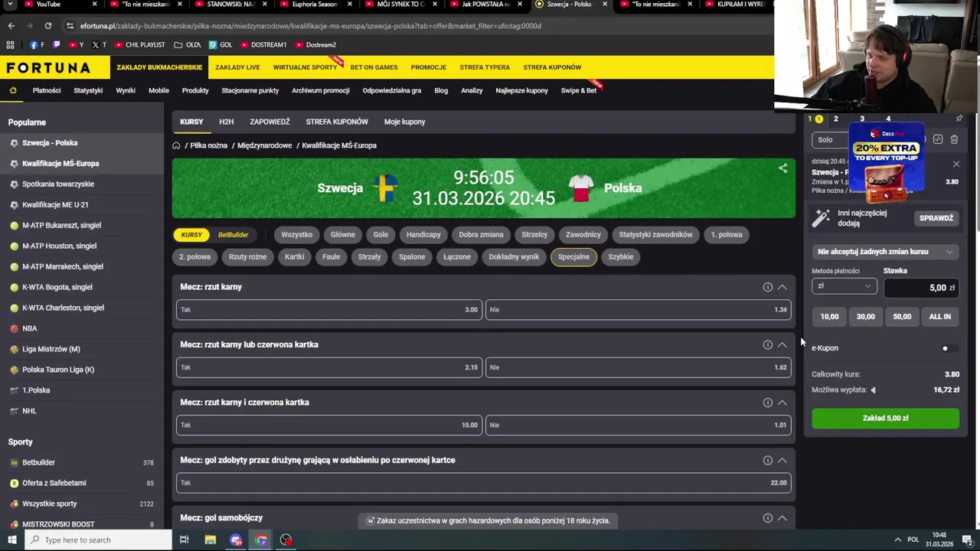Click the add-slip plus icon in bet slip
Viewport: 980px width, 551px height.
938,139
